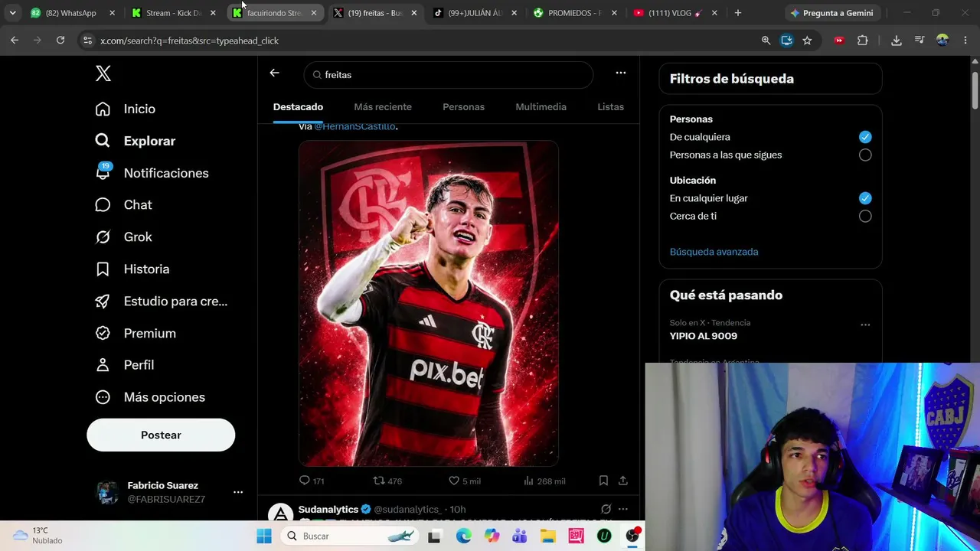Open Chrome extensions puzzle icon
The height and width of the screenshot is (551, 980).
(863, 41)
